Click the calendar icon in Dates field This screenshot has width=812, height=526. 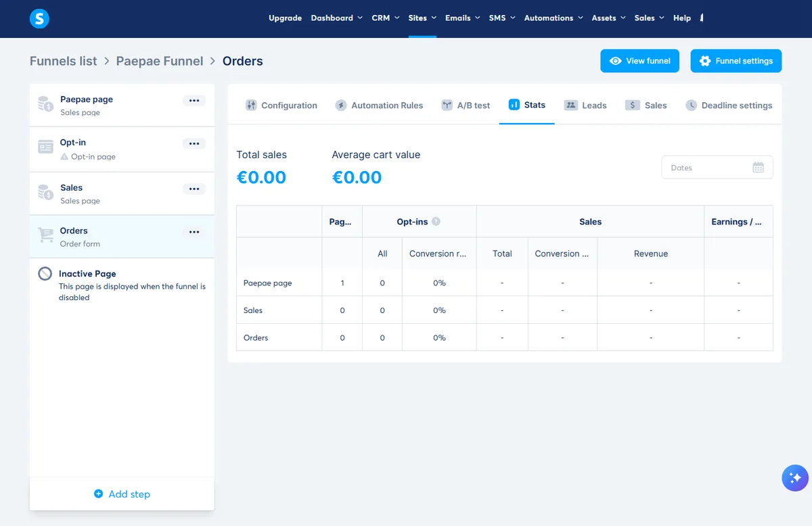pyautogui.click(x=758, y=167)
